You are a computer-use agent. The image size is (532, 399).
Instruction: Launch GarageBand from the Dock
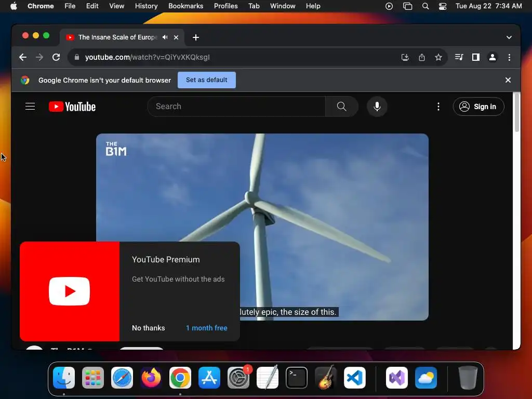(326, 377)
